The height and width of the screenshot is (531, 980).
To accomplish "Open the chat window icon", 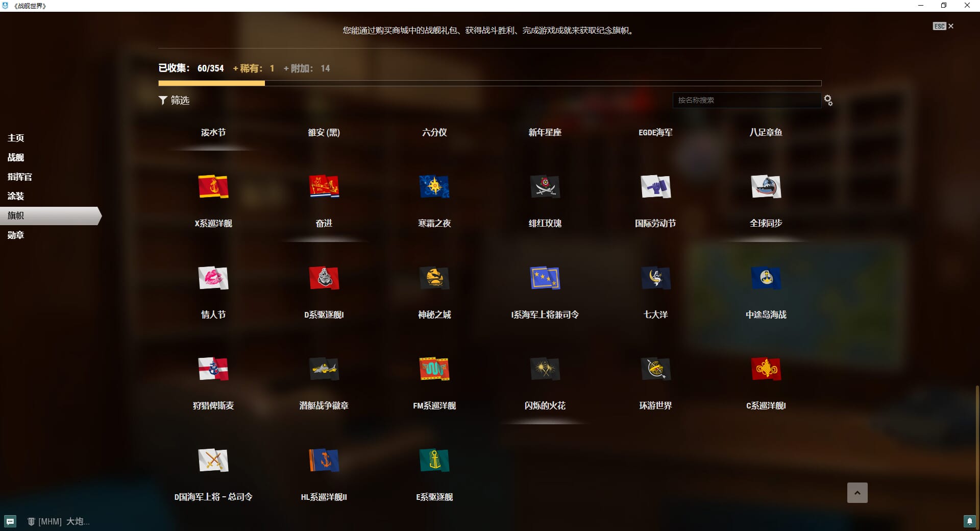I will point(10,521).
